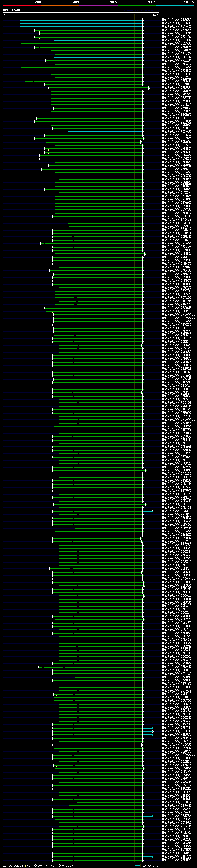The width and height of the screenshot is (197, 868).
Task: Open hit UniRef100_C9Q287
Action: tap(177, 840)
